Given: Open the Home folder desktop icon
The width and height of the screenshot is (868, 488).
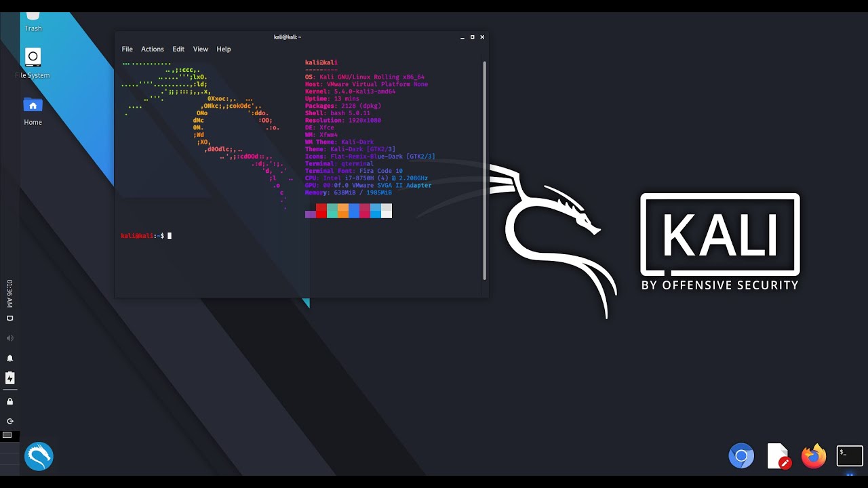Looking at the screenshot, I should pos(33,111).
